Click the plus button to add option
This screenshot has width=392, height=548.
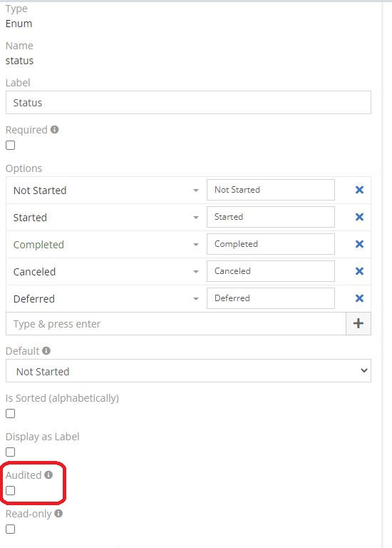click(x=358, y=323)
